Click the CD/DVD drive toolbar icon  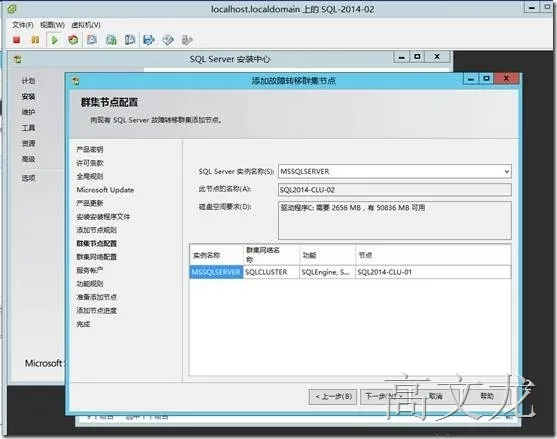tap(168, 40)
